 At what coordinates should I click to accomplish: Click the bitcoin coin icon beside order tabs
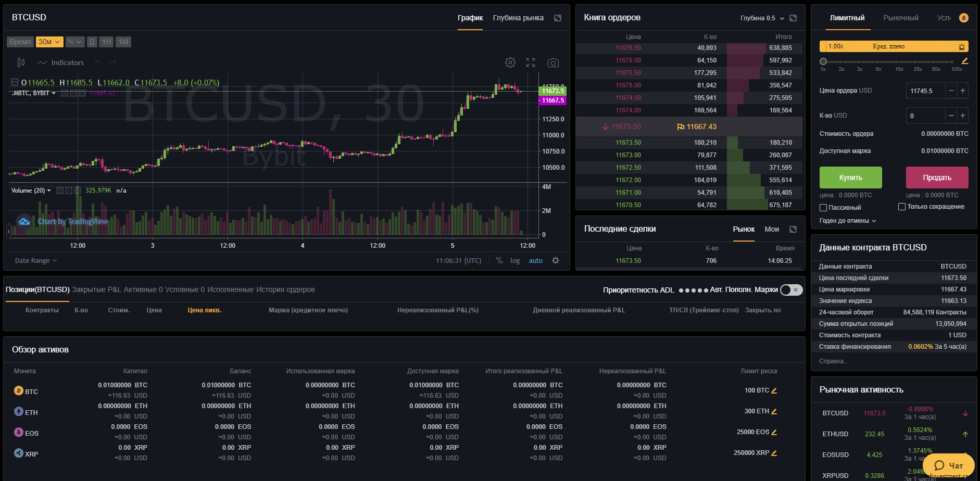coord(963,18)
